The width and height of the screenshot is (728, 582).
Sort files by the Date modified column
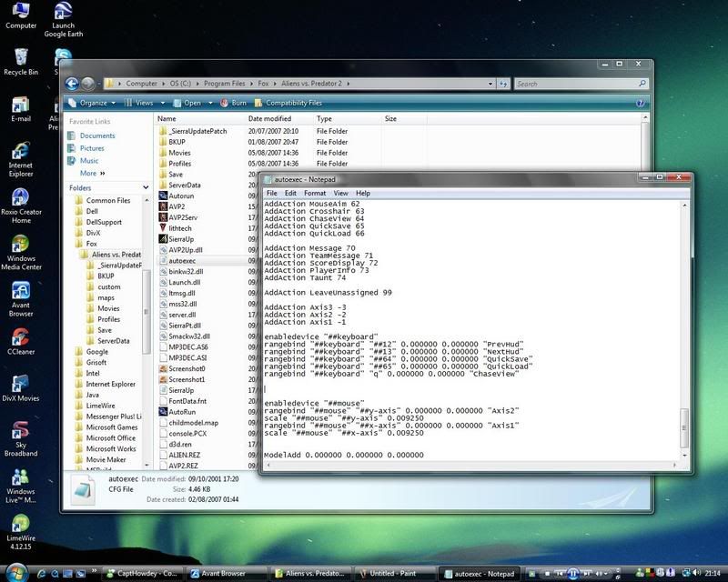point(269,119)
